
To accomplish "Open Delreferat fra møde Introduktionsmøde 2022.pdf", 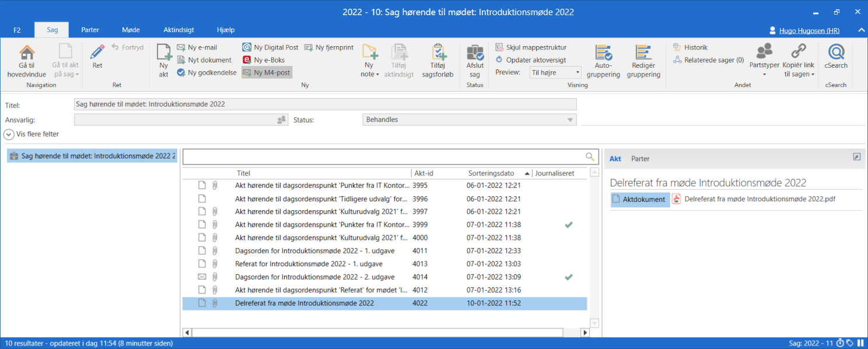I will click(759, 199).
